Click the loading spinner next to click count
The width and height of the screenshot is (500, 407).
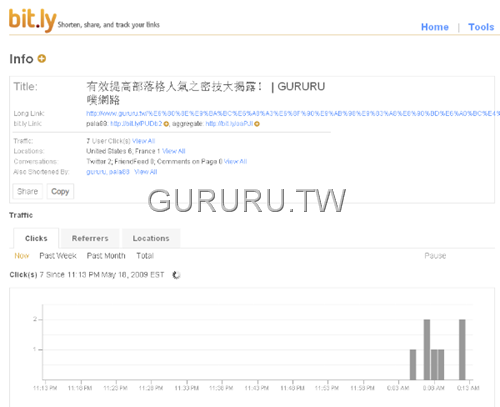tap(176, 275)
